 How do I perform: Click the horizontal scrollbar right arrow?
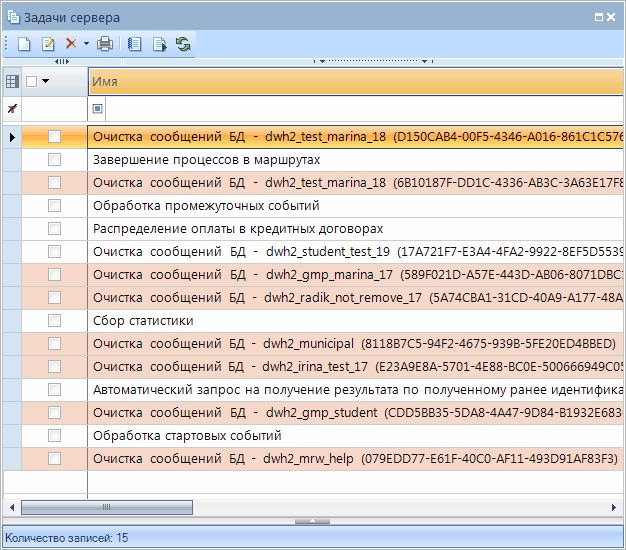(613, 508)
